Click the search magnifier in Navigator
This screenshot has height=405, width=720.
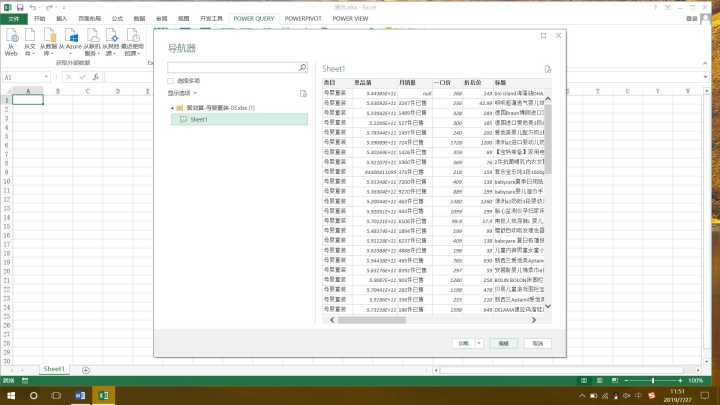[x=303, y=68]
